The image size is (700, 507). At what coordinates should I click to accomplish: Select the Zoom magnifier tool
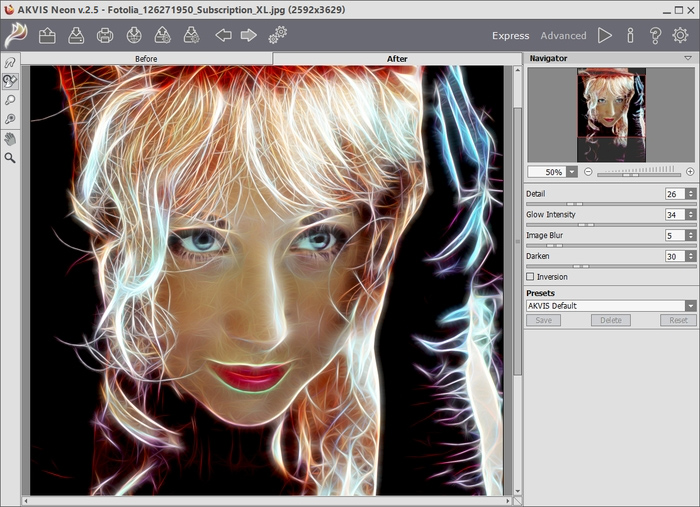[x=10, y=158]
